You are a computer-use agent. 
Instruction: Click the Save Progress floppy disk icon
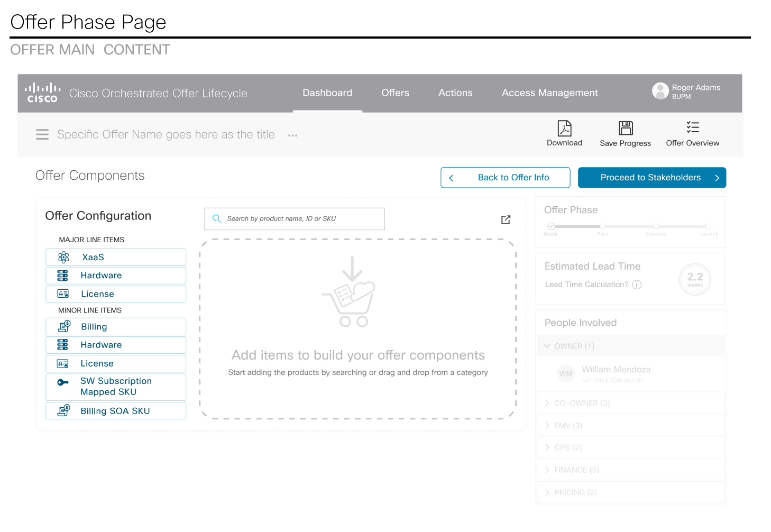tap(626, 129)
